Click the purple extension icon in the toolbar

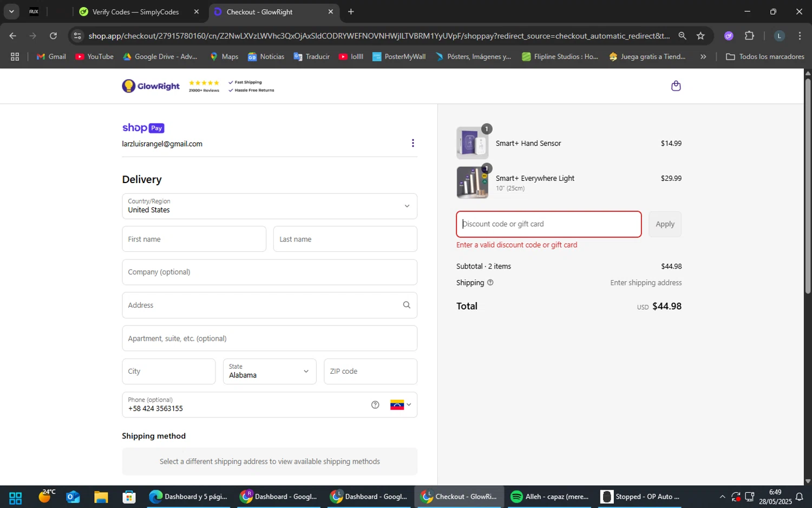(729, 36)
